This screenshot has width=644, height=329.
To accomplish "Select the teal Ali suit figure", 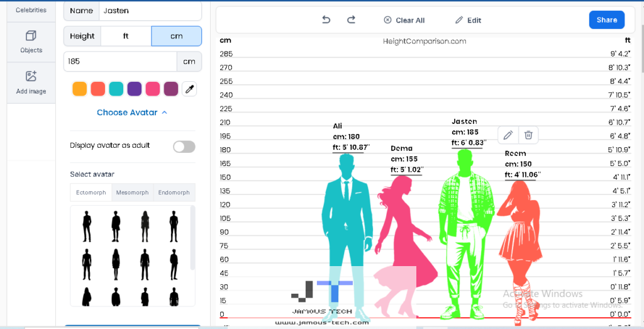I will pyautogui.click(x=347, y=237).
